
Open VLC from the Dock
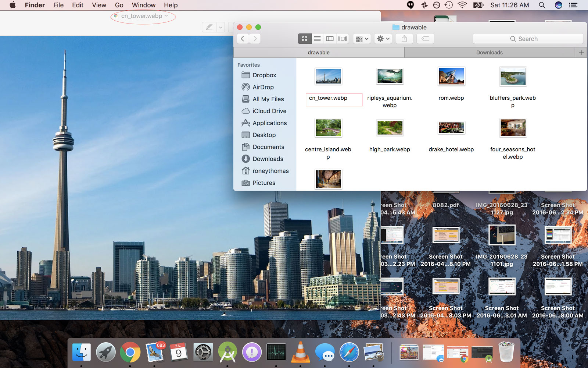coord(300,352)
